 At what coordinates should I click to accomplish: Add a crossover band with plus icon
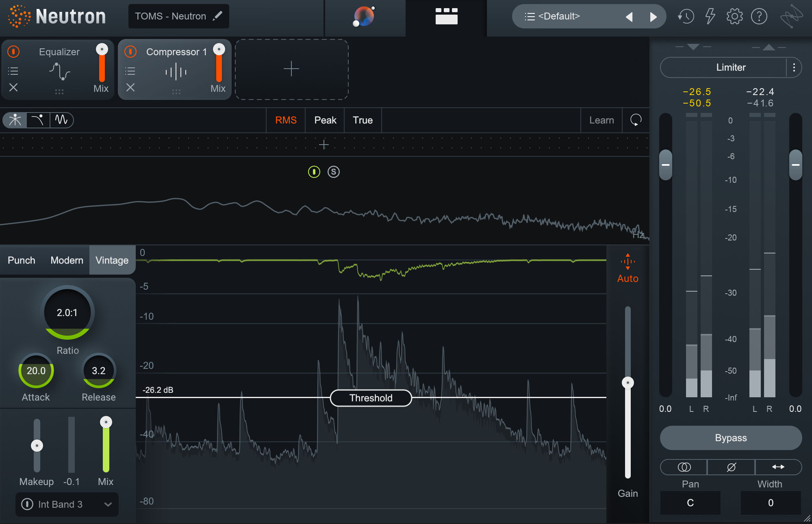[x=324, y=145]
